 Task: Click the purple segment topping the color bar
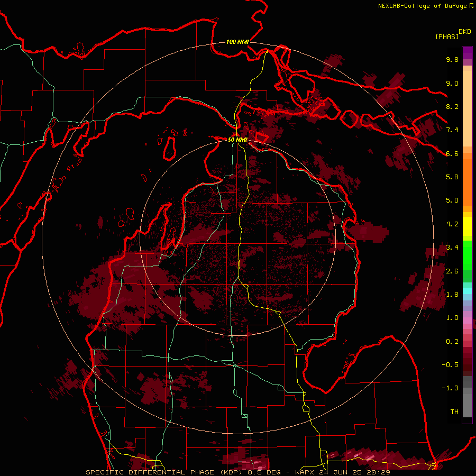467,53
